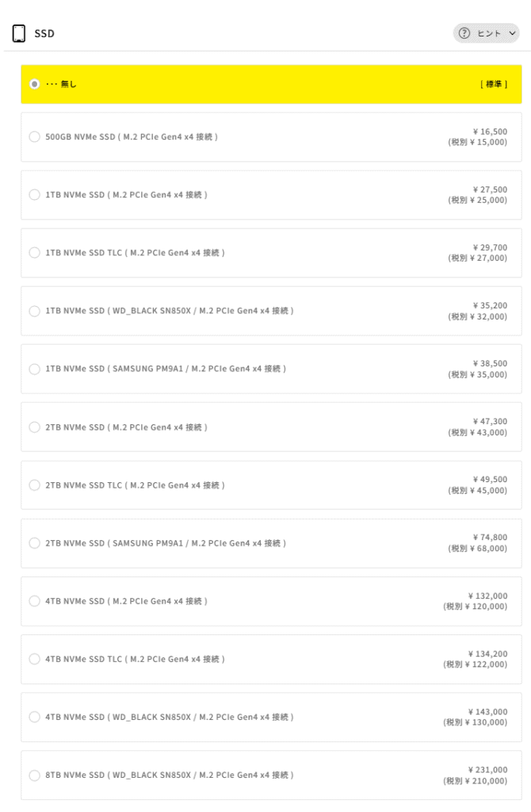Screen dimensions: 531x812
Task: Click the ¥16,500 price for 500GB SSD
Action: [489, 132]
